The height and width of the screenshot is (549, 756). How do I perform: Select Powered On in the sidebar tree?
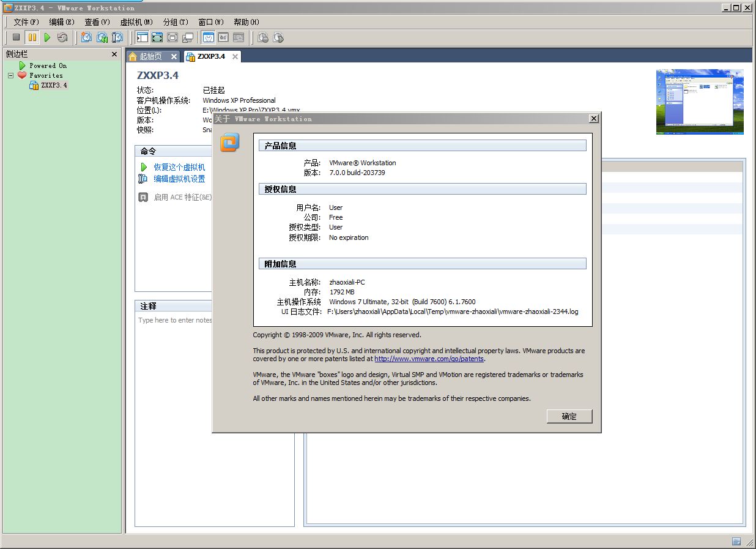point(48,65)
